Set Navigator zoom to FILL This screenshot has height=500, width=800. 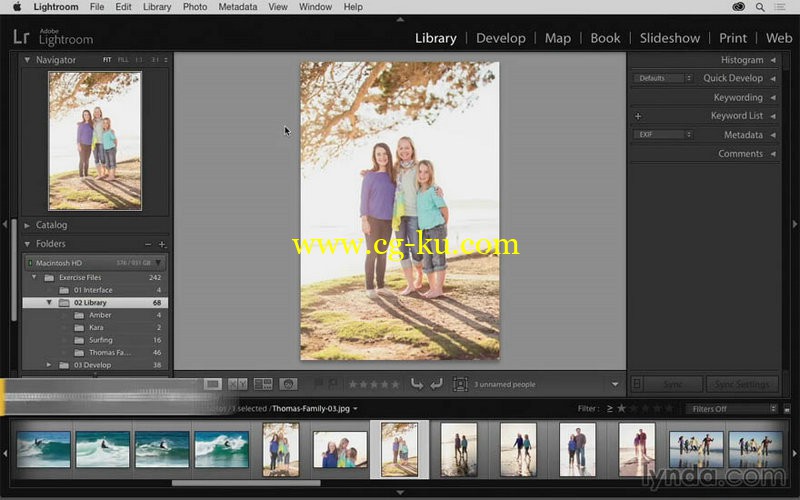(123, 60)
